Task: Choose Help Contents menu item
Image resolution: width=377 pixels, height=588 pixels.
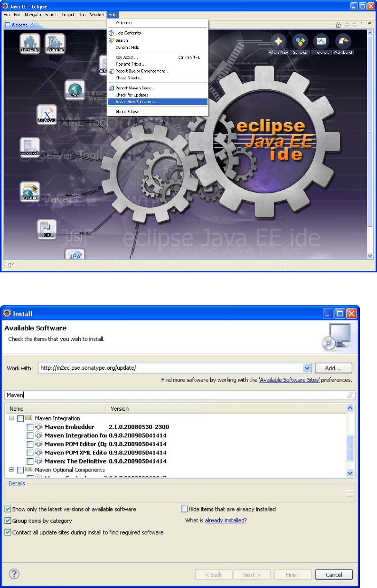Action: pos(157,33)
